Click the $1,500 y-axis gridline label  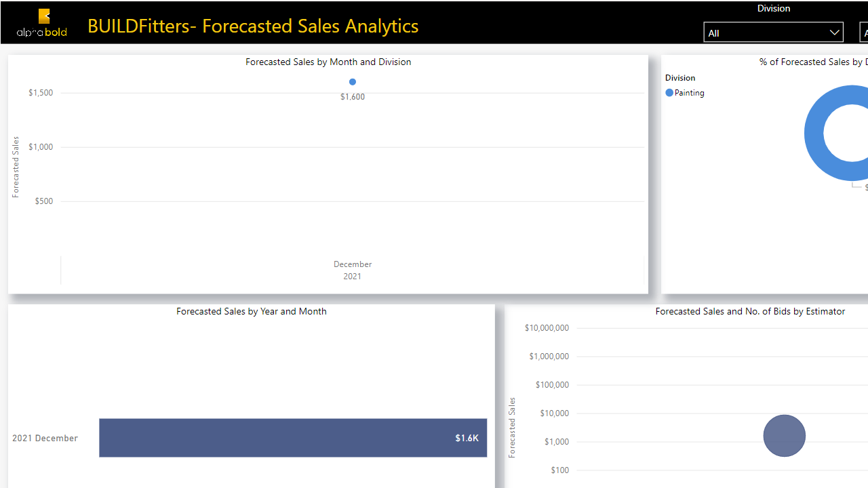(41, 93)
